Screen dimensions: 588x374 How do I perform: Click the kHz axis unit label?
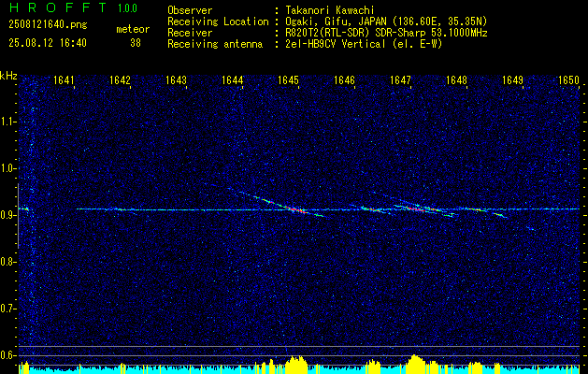8,76
